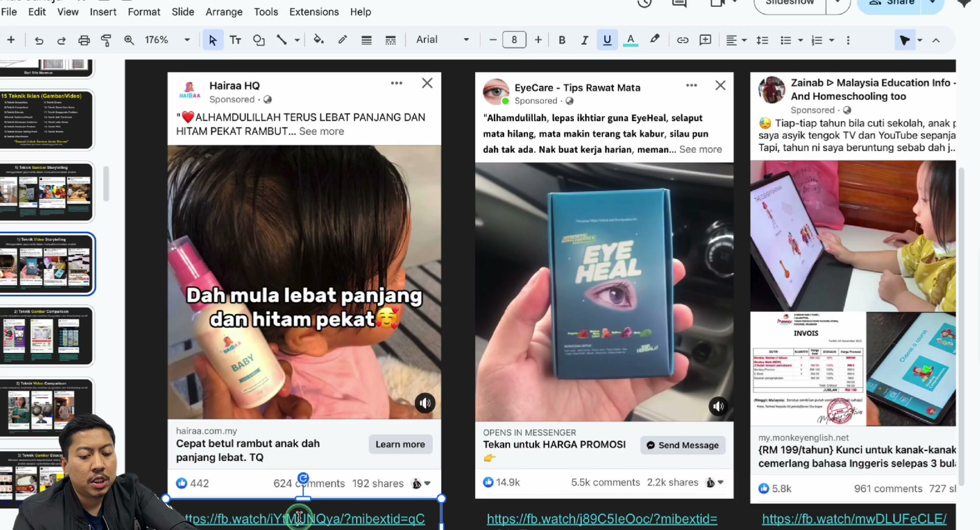
Task: Open numbered list style dropdown arrow
Action: 831,40
